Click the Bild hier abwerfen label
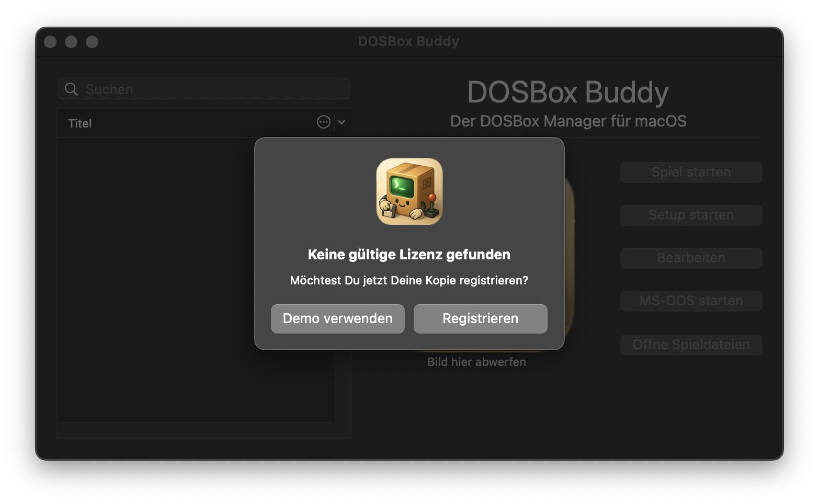Image resolution: width=819 pixels, height=504 pixels. [x=476, y=362]
